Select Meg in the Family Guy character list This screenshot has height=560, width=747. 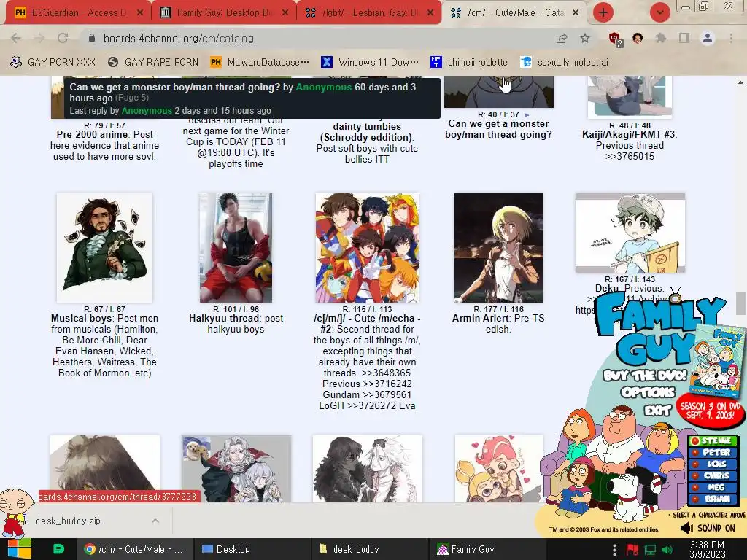(712, 487)
